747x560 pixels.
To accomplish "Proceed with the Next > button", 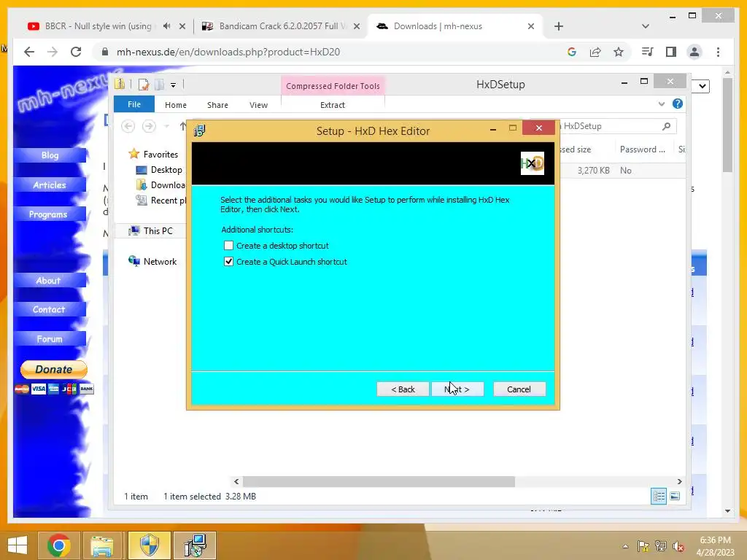I will click(x=457, y=389).
